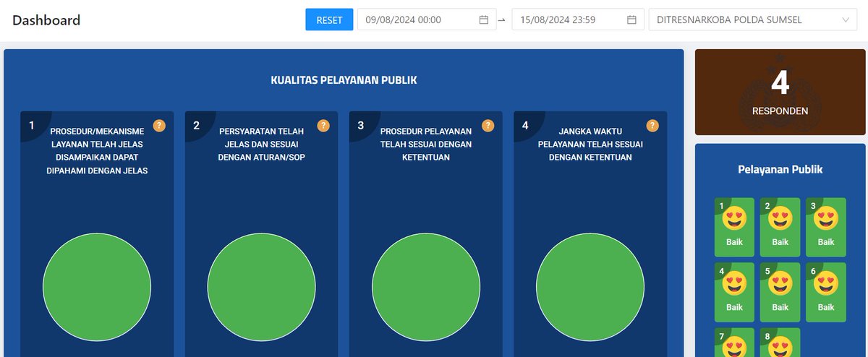Expand the unit selector chevron arrow
Screen dimensions: 868x357
tap(845, 20)
